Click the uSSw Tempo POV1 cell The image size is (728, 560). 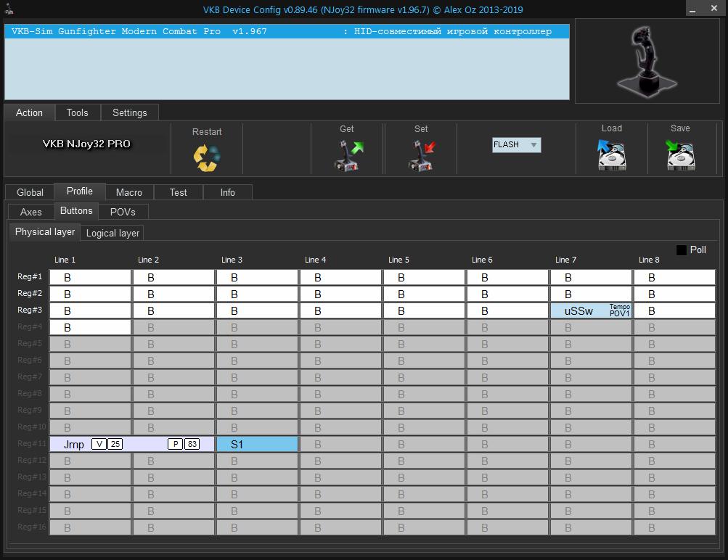(591, 311)
